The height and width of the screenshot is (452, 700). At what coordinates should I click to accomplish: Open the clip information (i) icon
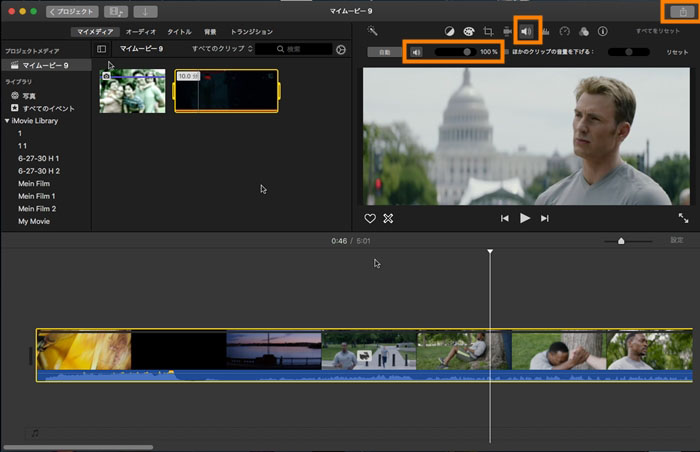(603, 32)
